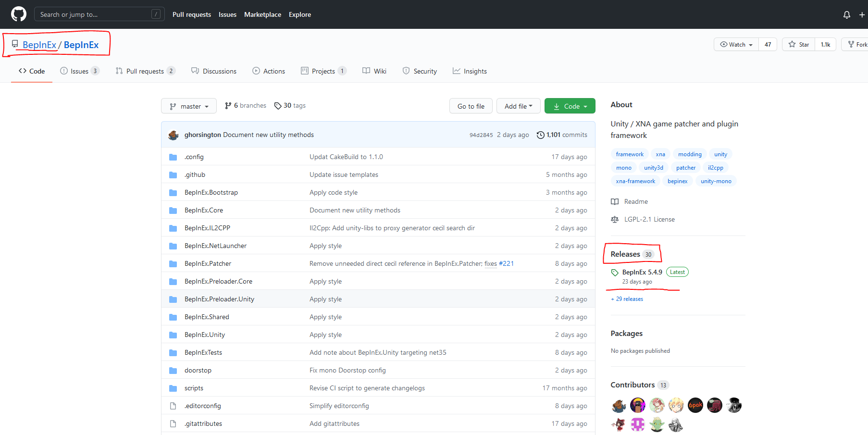Image resolution: width=868 pixels, height=435 pixels.
Task: Open the 1,101 commits history link
Action: click(562, 135)
